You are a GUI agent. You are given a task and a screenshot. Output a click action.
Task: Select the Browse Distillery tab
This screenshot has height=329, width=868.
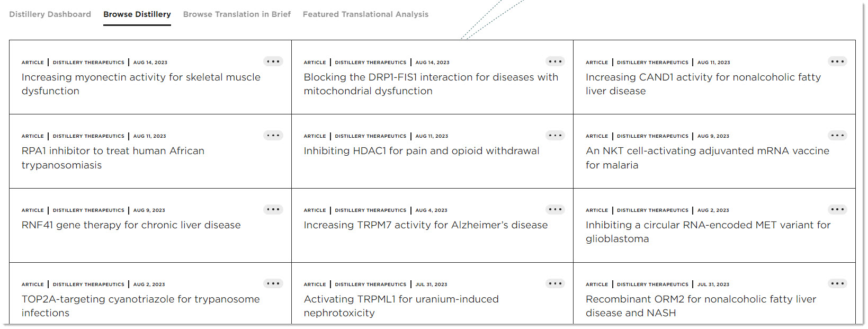[137, 14]
